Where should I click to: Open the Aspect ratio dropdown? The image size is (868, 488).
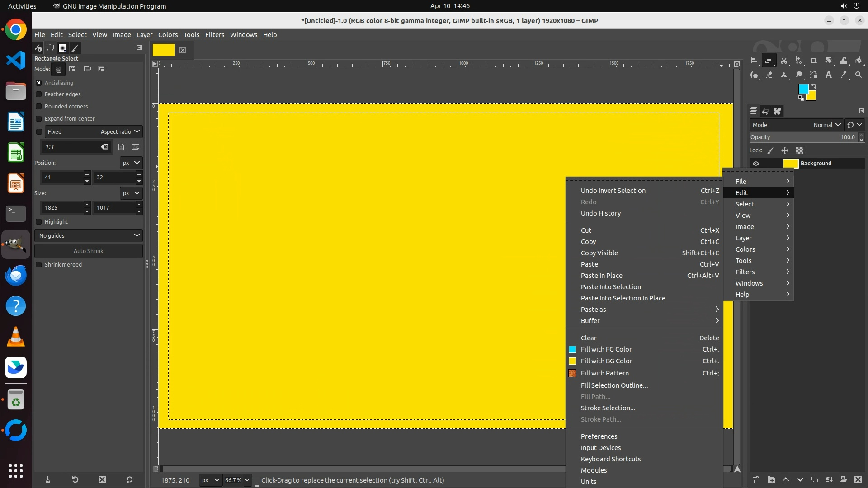[x=119, y=132]
